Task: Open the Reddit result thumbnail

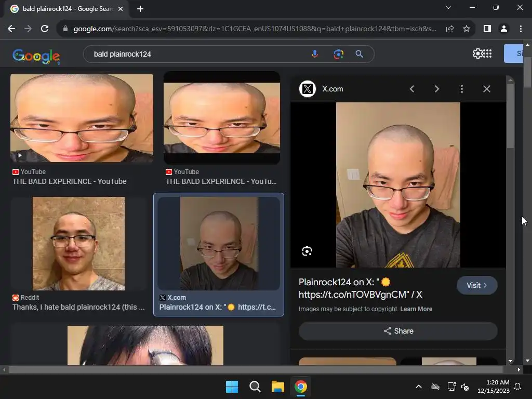Action: click(x=79, y=244)
